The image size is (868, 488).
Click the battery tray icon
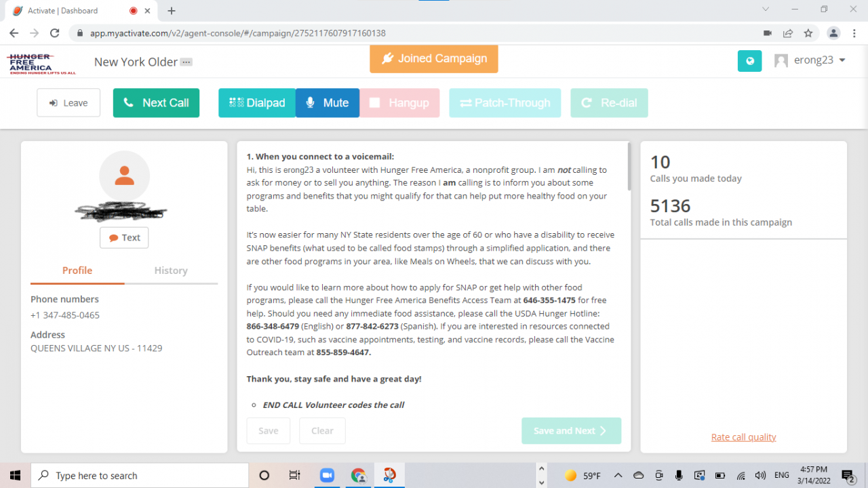[x=720, y=475]
